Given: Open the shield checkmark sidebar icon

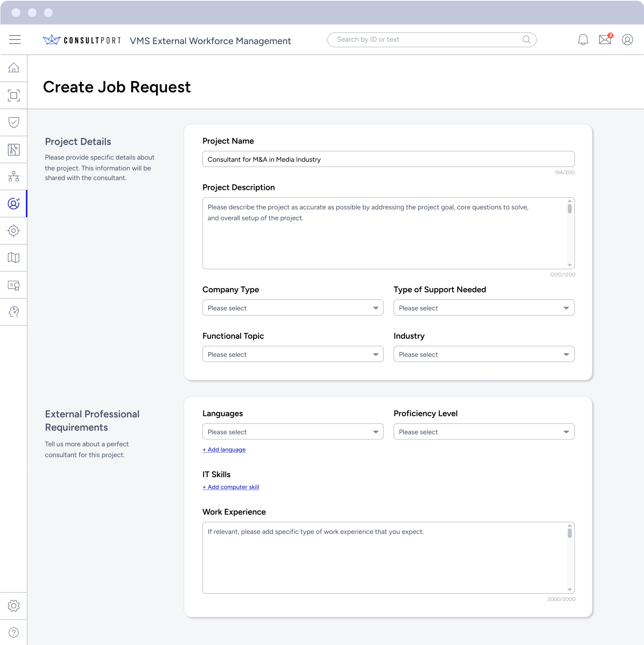Looking at the screenshot, I should (x=14, y=122).
